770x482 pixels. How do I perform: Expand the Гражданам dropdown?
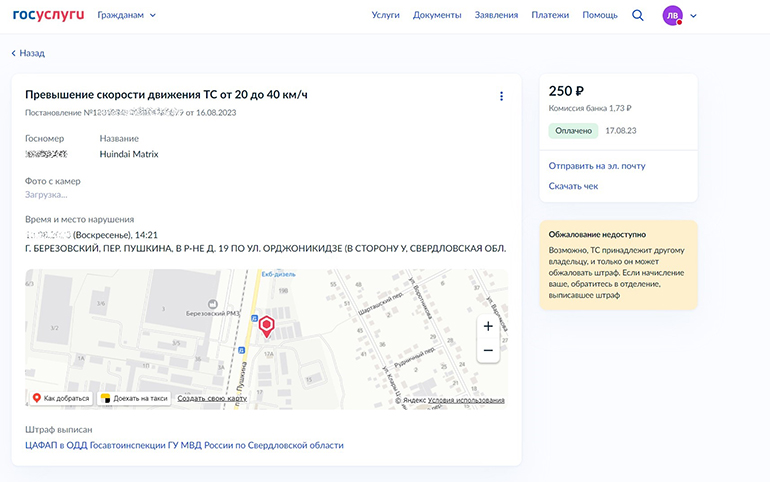[x=127, y=16]
